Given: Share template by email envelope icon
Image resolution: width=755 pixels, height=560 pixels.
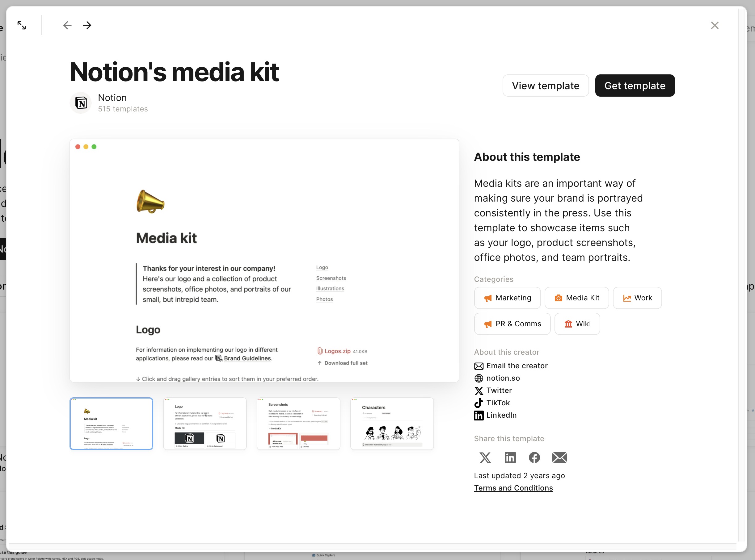Looking at the screenshot, I should (x=560, y=458).
